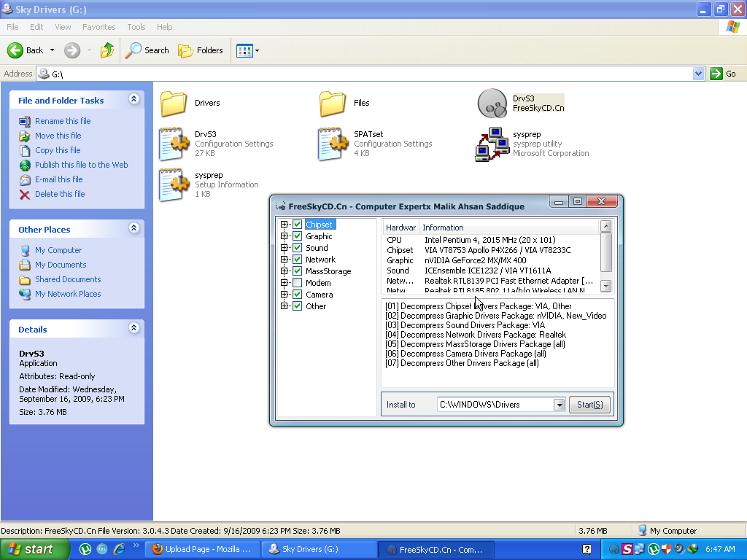Open the Search toolbar button
The height and width of the screenshot is (560, 747).
pos(147,50)
